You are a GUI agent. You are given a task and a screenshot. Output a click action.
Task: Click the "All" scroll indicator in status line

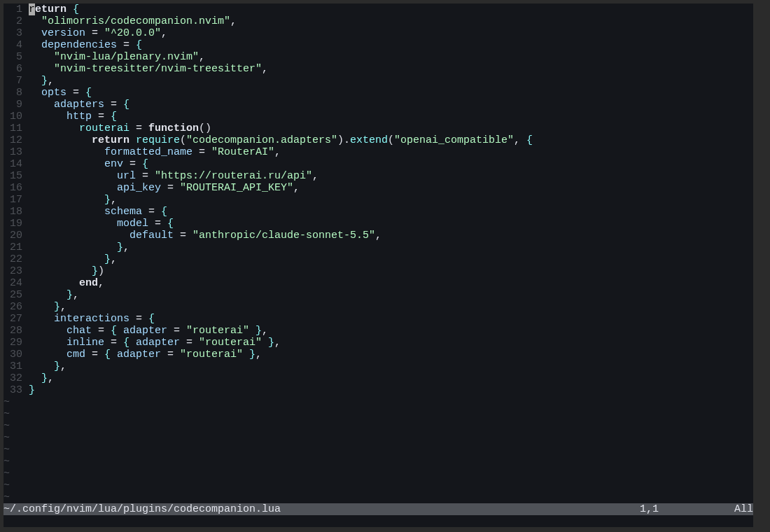pyautogui.click(x=743, y=509)
